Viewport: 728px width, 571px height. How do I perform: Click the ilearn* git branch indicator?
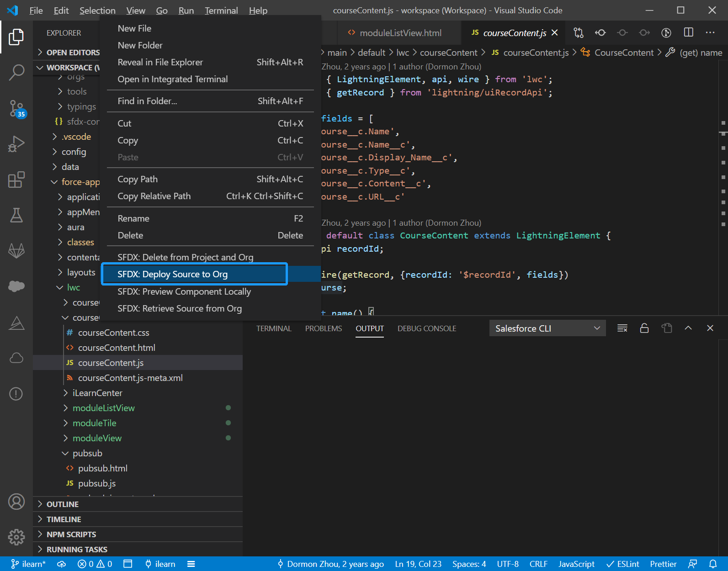[28, 564]
